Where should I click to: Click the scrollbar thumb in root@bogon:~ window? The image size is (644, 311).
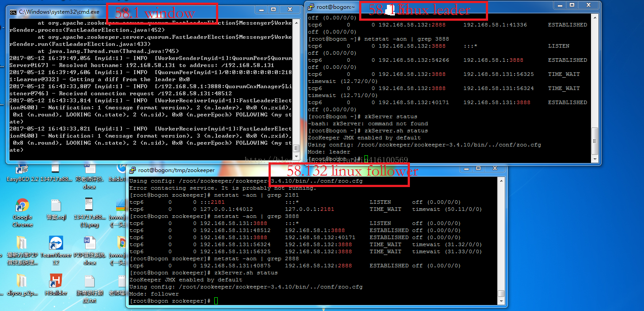[595, 141]
